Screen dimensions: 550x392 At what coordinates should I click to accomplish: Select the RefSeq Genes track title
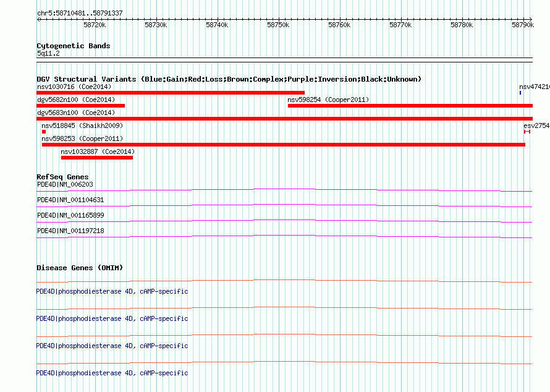62,177
